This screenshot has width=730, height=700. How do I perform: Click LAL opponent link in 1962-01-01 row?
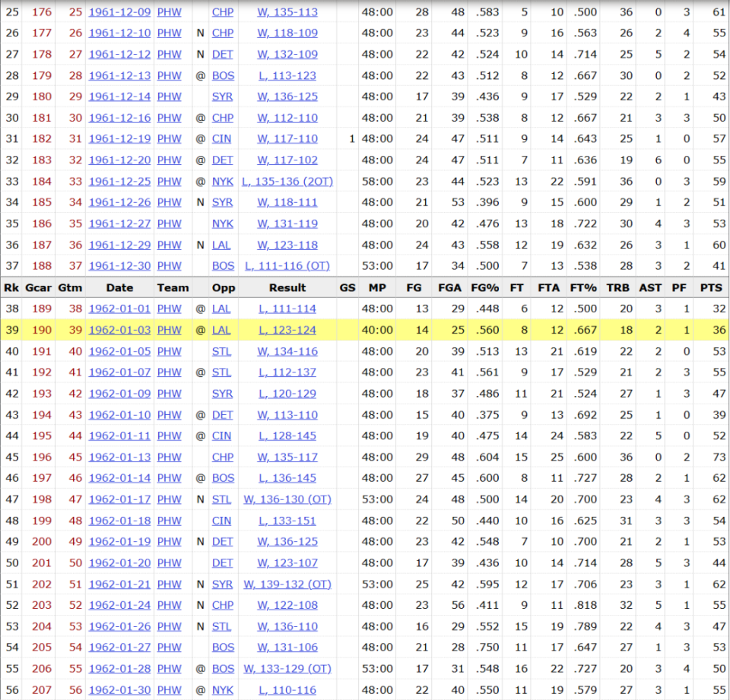pyautogui.click(x=221, y=309)
